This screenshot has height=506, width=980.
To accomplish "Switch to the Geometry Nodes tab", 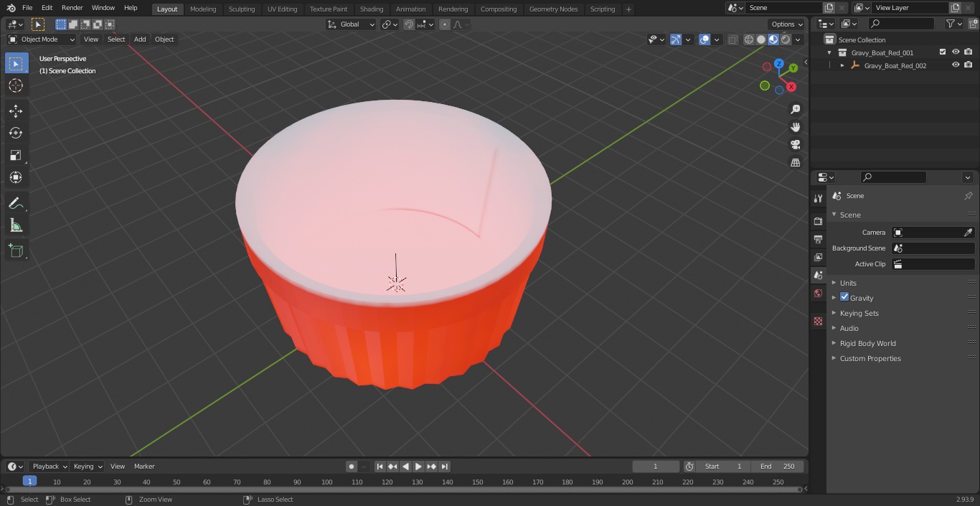I will (x=553, y=9).
